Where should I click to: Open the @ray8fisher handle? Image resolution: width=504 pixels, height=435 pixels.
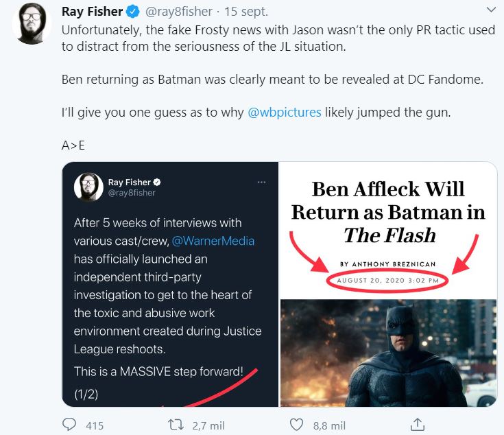(x=179, y=12)
